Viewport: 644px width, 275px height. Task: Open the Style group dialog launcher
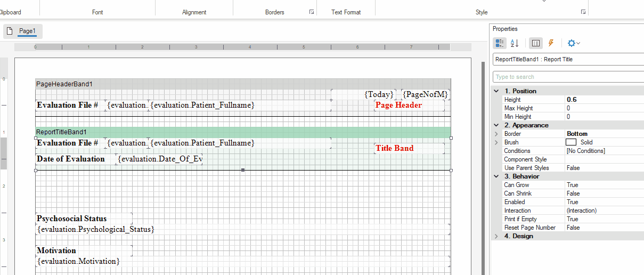tap(583, 12)
